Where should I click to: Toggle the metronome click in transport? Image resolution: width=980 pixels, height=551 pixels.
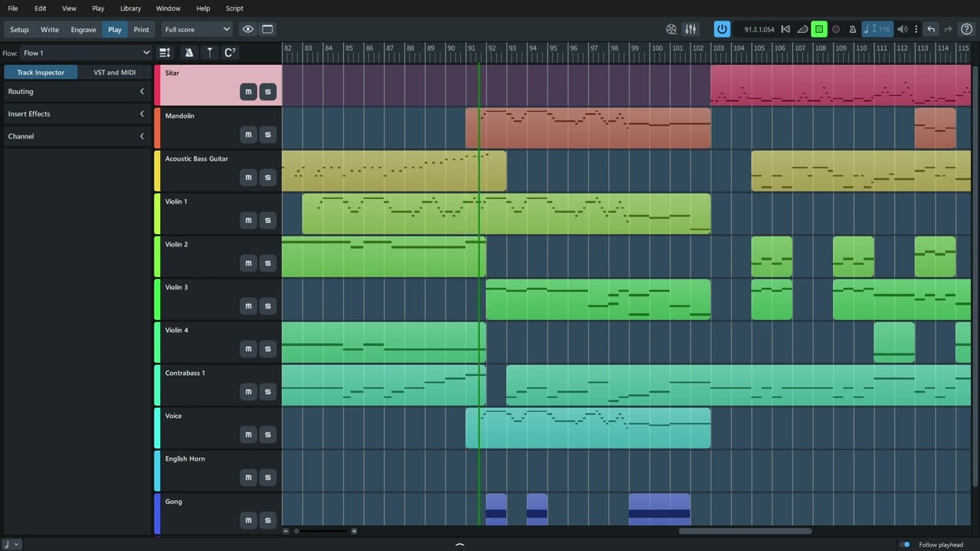[x=852, y=29]
